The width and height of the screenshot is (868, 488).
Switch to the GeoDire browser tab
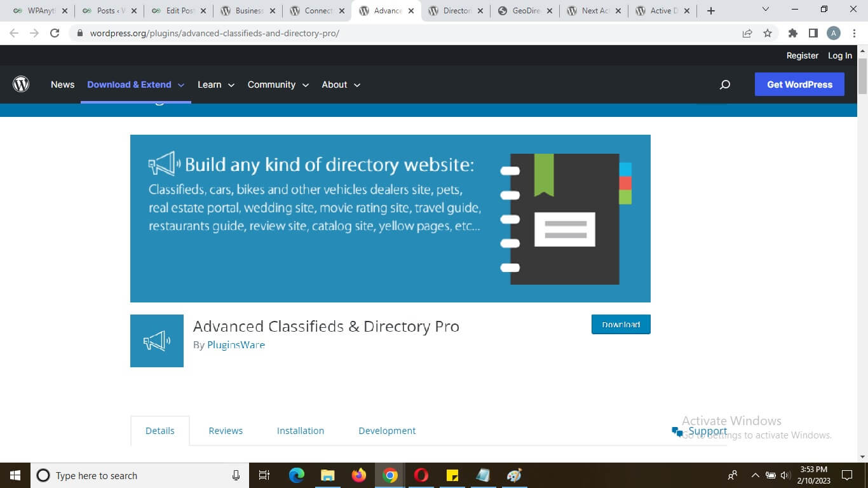coord(525,11)
